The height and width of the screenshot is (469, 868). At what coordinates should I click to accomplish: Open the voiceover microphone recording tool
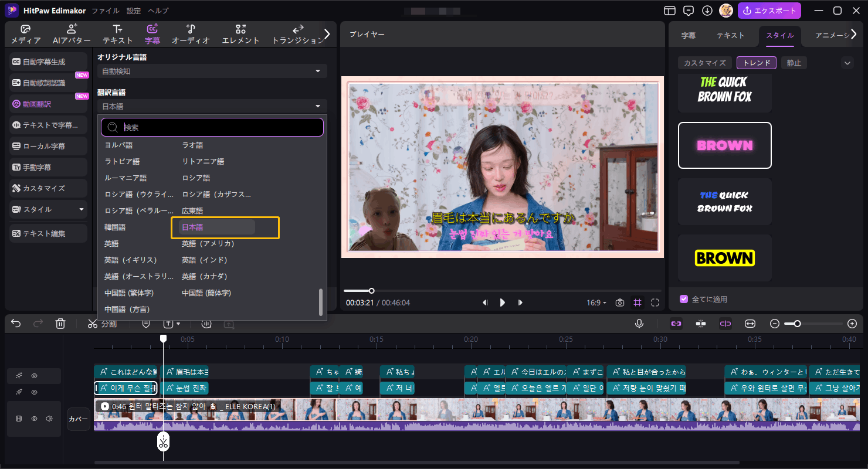click(639, 323)
